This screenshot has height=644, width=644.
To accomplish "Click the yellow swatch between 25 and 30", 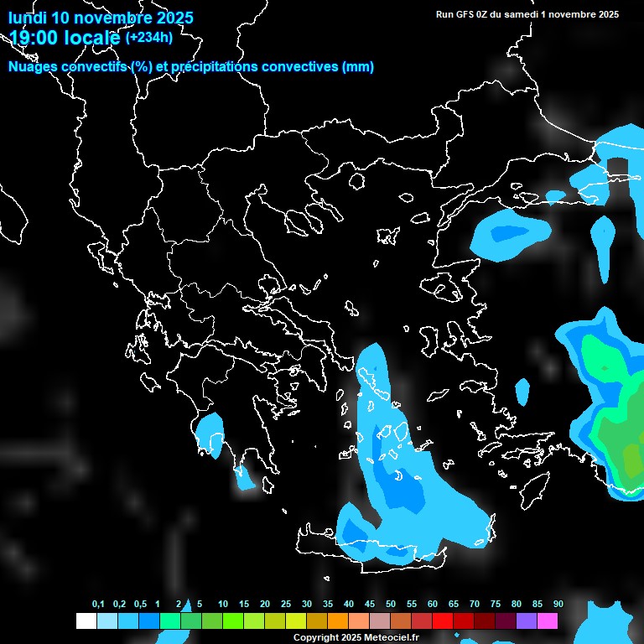I will click(x=295, y=621).
